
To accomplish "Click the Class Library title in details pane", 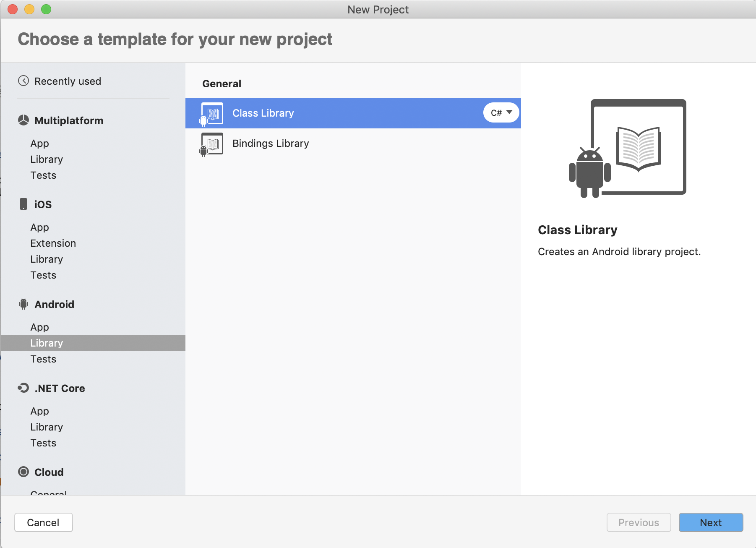I will [x=577, y=230].
